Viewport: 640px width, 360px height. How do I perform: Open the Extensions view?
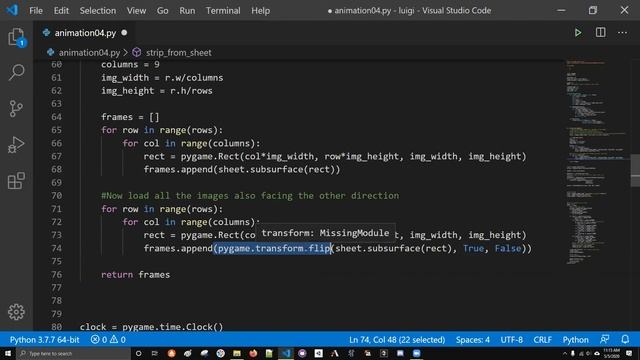coord(16,180)
